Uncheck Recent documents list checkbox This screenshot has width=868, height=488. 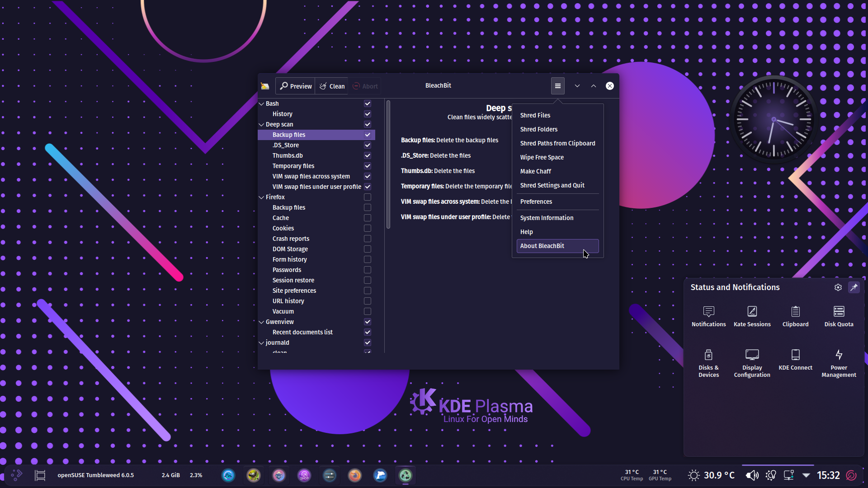368,332
